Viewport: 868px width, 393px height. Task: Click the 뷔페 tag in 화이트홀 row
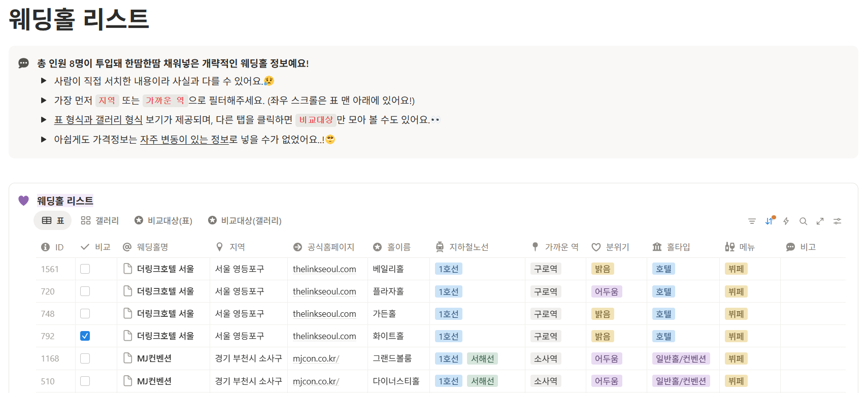pyautogui.click(x=736, y=336)
